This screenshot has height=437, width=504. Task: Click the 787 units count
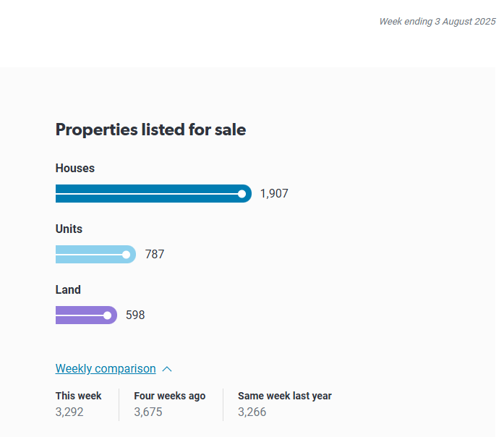click(155, 255)
